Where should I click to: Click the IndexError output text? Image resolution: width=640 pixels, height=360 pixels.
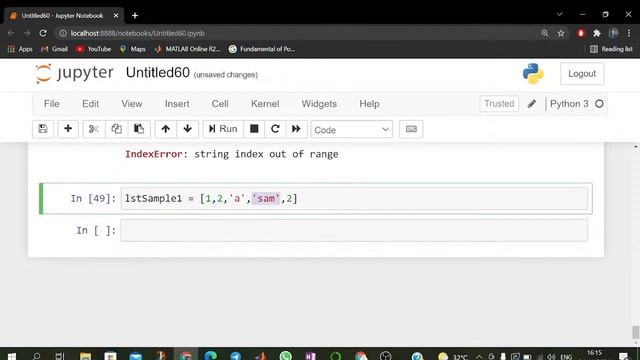231,154
